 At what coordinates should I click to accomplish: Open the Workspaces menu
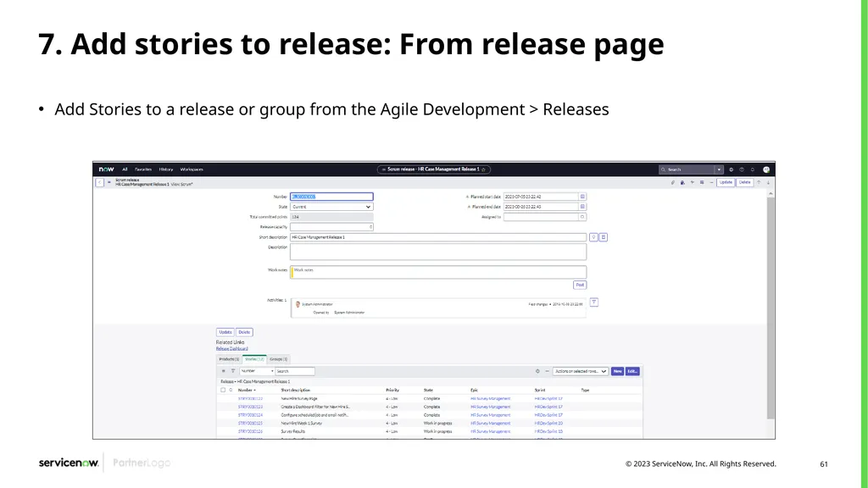pyautogui.click(x=192, y=169)
